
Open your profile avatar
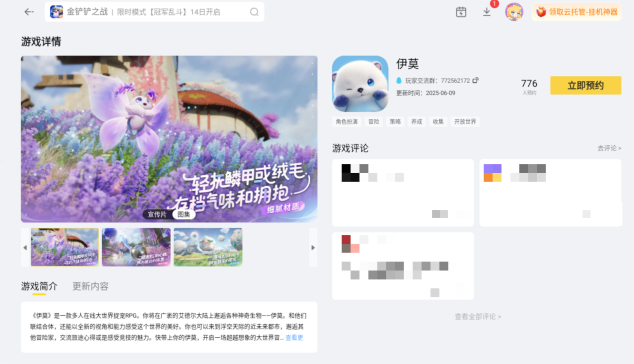pos(514,11)
